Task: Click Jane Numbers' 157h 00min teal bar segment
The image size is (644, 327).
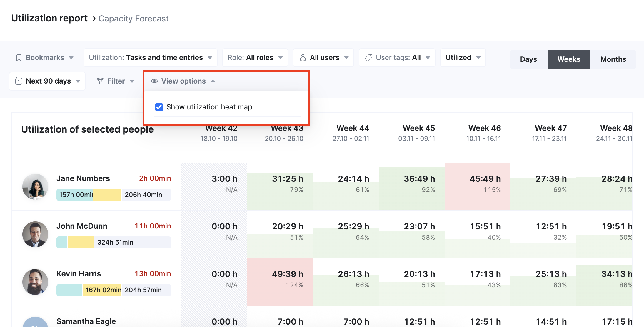Action: (75, 195)
